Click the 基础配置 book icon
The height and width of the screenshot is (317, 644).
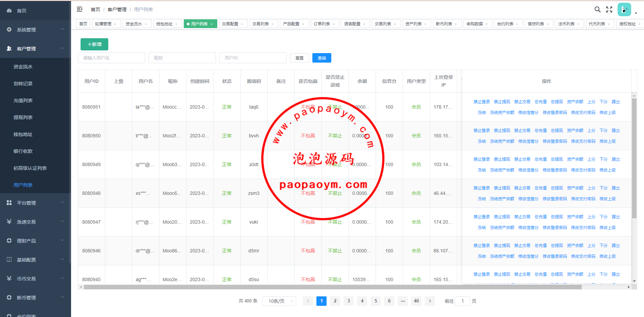tap(9, 260)
